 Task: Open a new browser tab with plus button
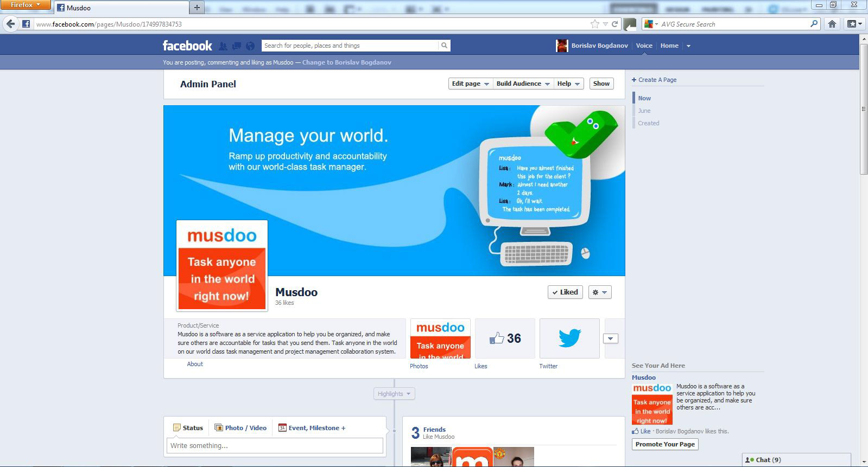coord(197,8)
